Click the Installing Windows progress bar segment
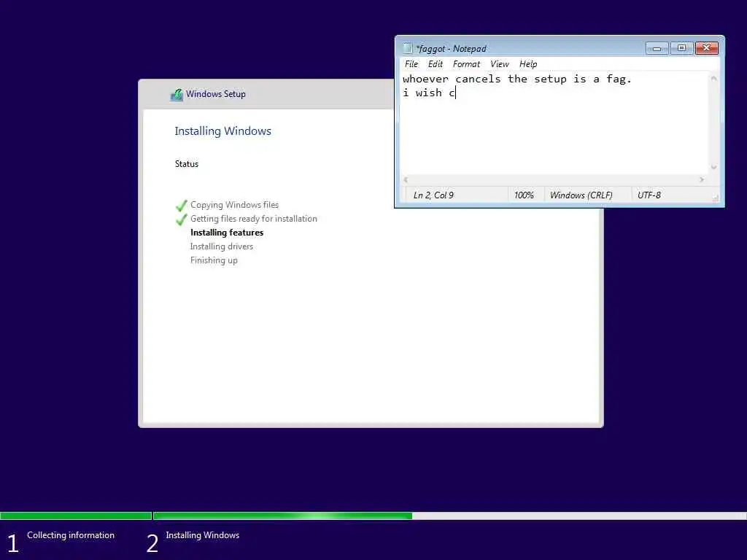Image resolution: width=747 pixels, height=560 pixels. point(449,516)
